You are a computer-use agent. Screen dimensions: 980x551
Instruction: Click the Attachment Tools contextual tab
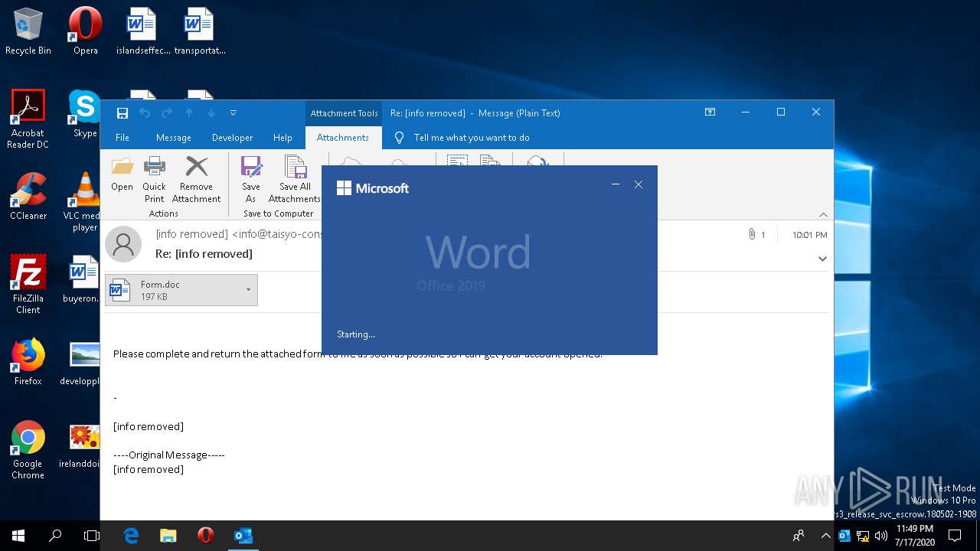pos(345,113)
